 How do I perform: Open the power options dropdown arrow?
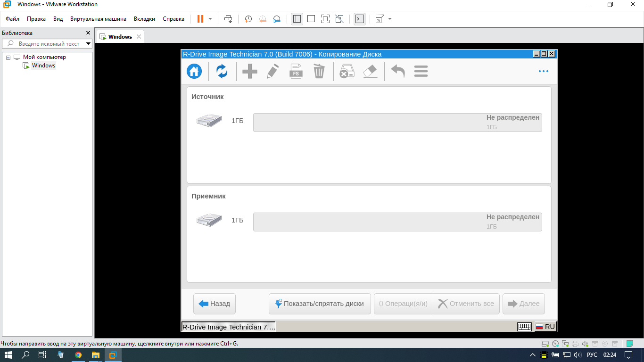210,19
